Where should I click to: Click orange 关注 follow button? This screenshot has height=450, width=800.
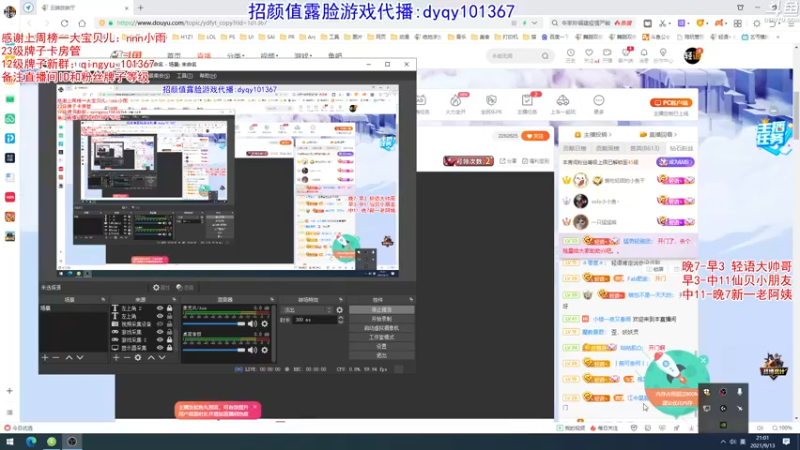point(535,136)
